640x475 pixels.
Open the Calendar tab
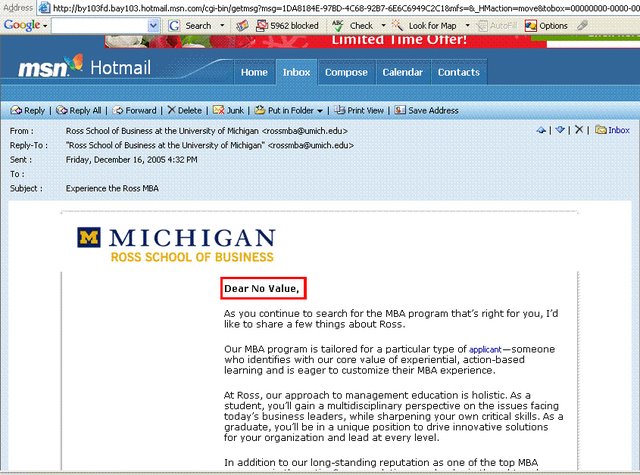click(402, 72)
